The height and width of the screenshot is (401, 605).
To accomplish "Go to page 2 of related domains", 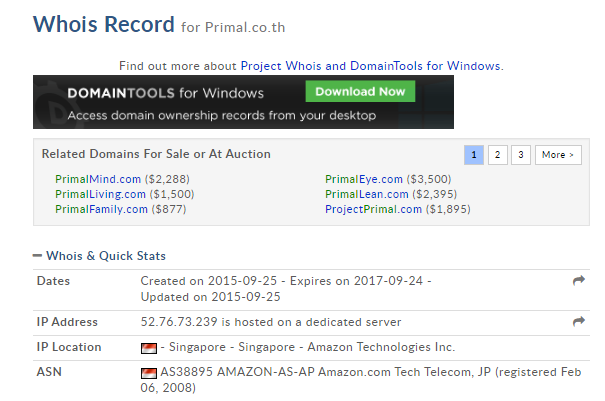I will (x=498, y=155).
